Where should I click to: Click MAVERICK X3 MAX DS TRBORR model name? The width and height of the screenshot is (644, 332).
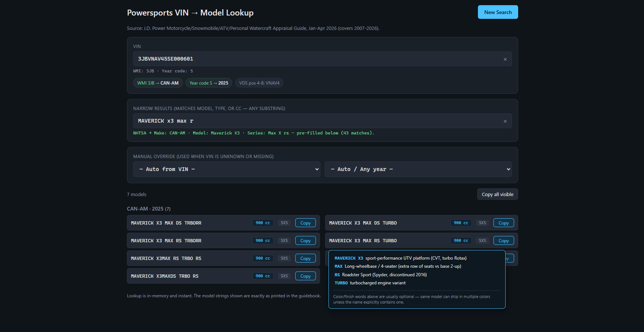[166, 223]
